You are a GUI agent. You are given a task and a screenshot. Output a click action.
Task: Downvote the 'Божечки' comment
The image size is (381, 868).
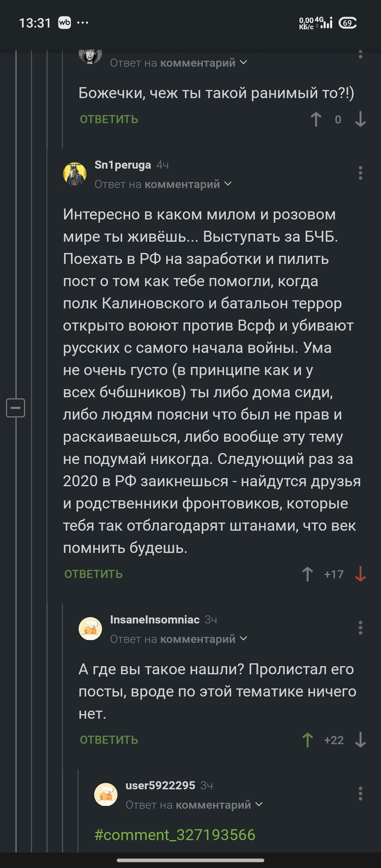pos(360,119)
